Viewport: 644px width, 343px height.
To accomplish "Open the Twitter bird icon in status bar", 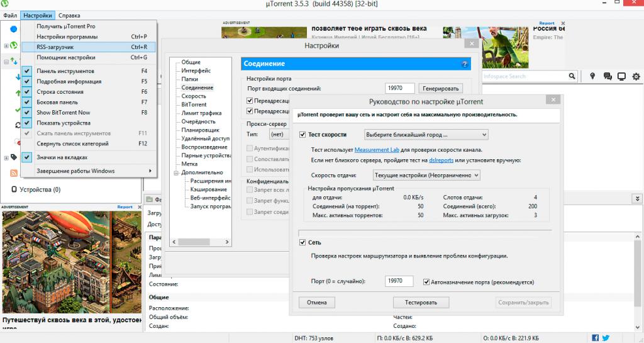I will point(606,338).
